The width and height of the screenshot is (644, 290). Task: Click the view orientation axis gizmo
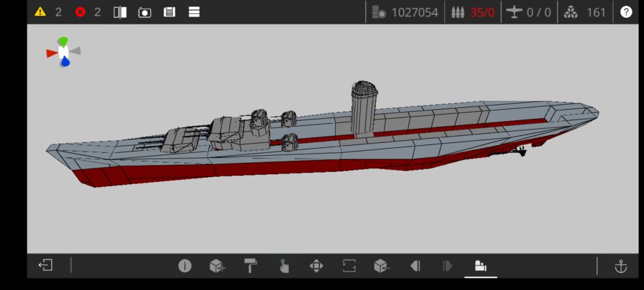(x=63, y=53)
